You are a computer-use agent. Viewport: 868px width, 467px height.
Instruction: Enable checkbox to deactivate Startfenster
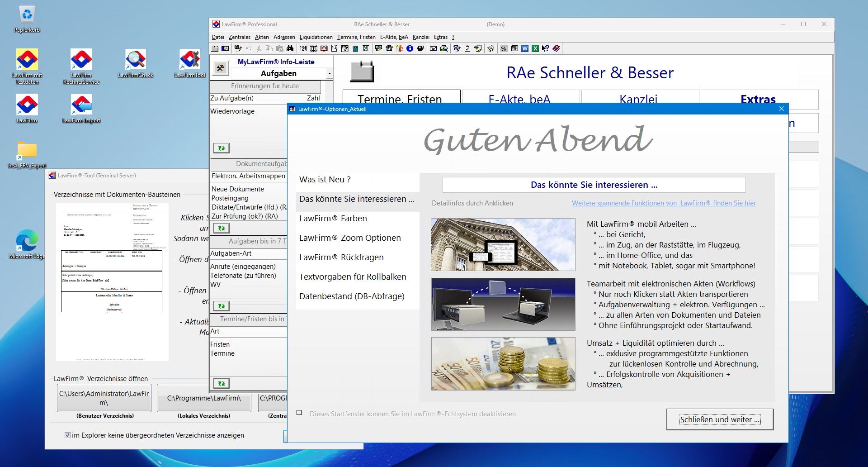(x=299, y=413)
